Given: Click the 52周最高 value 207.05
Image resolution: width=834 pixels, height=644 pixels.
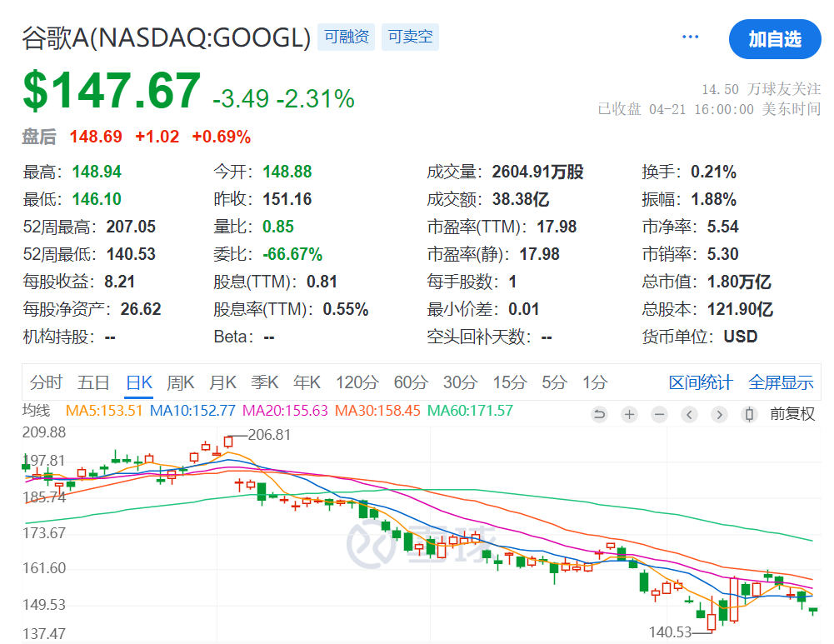Looking at the screenshot, I should click(131, 227).
